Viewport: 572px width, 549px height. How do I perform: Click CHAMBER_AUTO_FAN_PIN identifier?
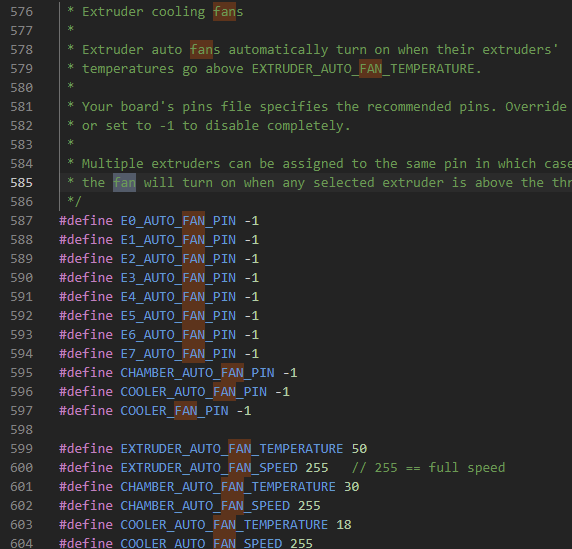coord(198,372)
